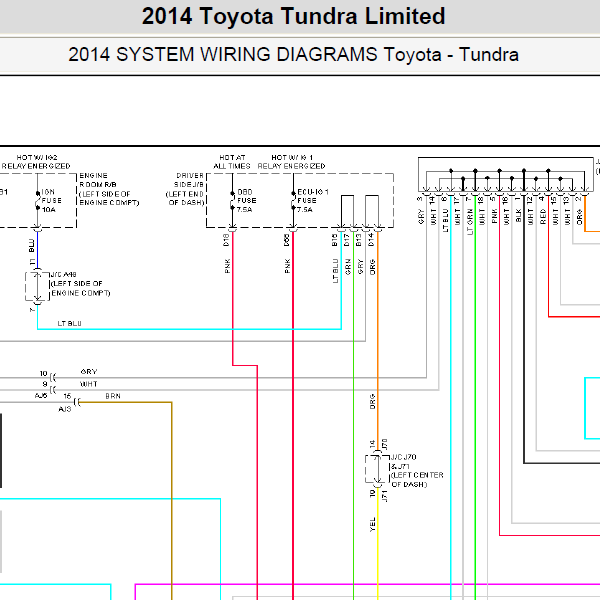Click the 'WHT' label at connector pin 15
This screenshot has height=600, width=600.
[555, 217]
